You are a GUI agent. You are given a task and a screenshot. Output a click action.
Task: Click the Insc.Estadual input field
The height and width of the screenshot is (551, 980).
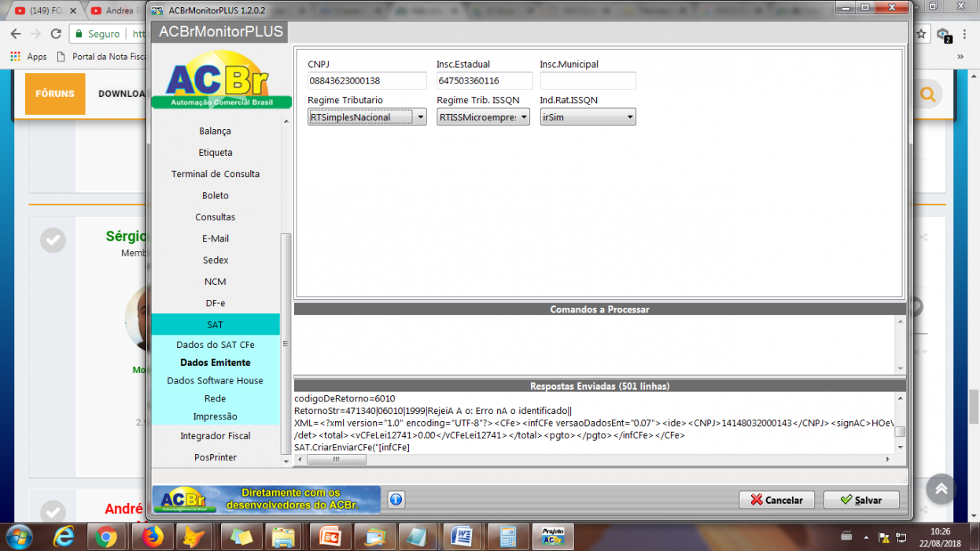click(484, 81)
